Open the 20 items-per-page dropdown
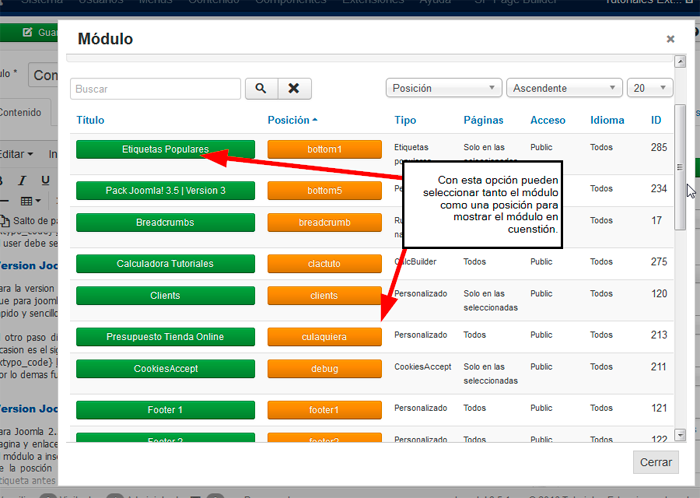The width and height of the screenshot is (700, 498). click(x=650, y=88)
